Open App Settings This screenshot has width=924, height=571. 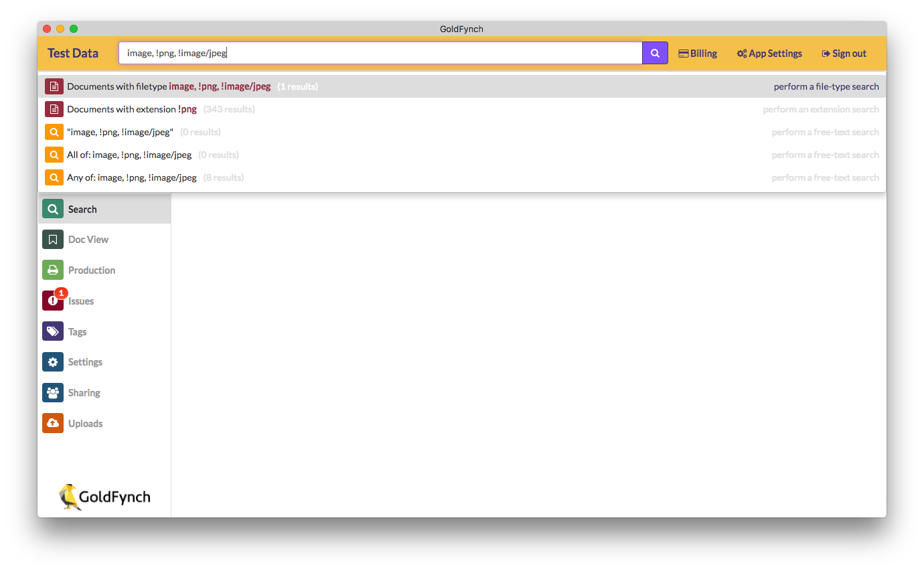(x=769, y=53)
